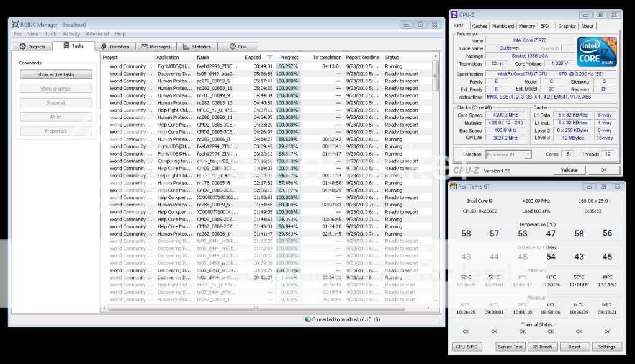Image resolution: width=635 pixels, height=364 pixels.
Task: Sort tasks by the To completion column
Action: [x=327, y=58]
